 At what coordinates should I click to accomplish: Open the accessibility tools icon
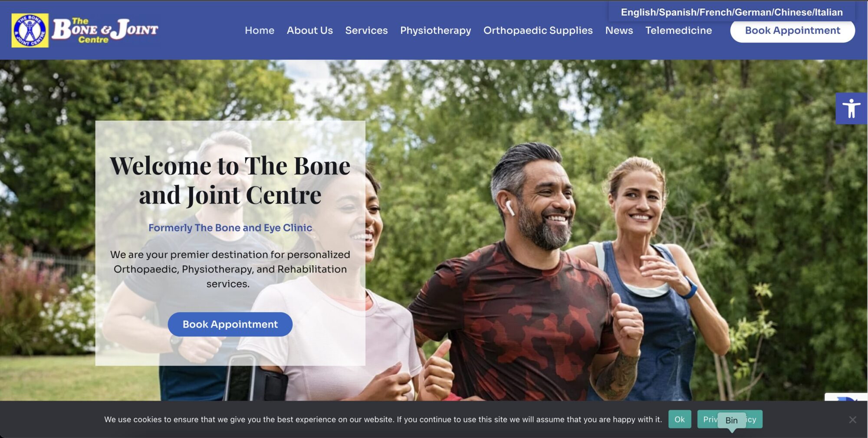[x=851, y=109]
